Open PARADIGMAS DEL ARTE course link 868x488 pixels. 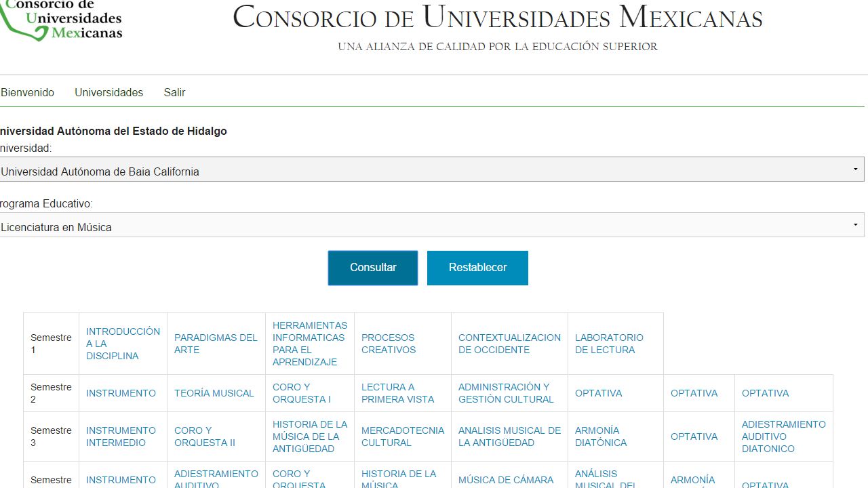216,344
